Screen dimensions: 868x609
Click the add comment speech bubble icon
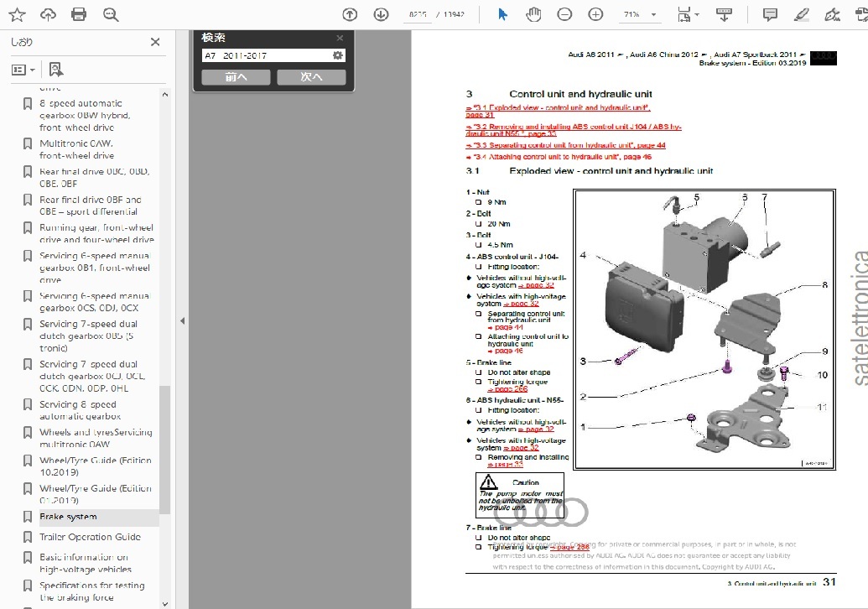coord(770,14)
